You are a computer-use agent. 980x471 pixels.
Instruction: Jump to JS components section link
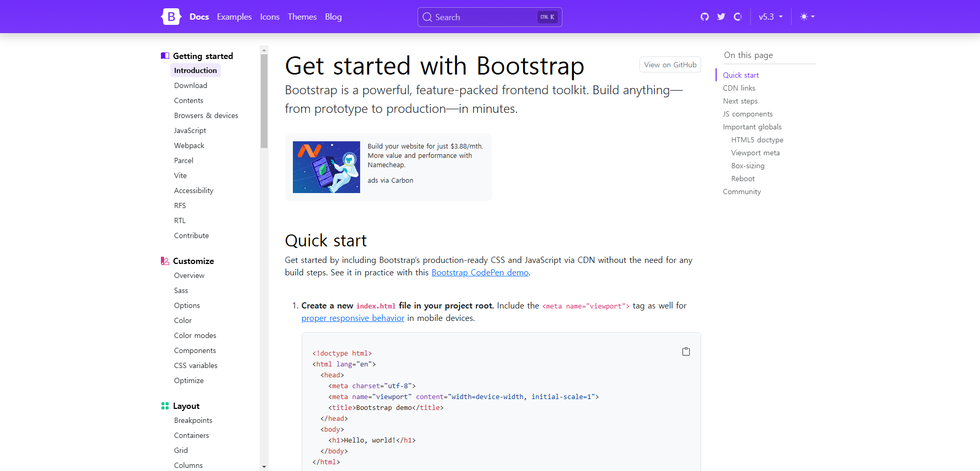(748, 114)
